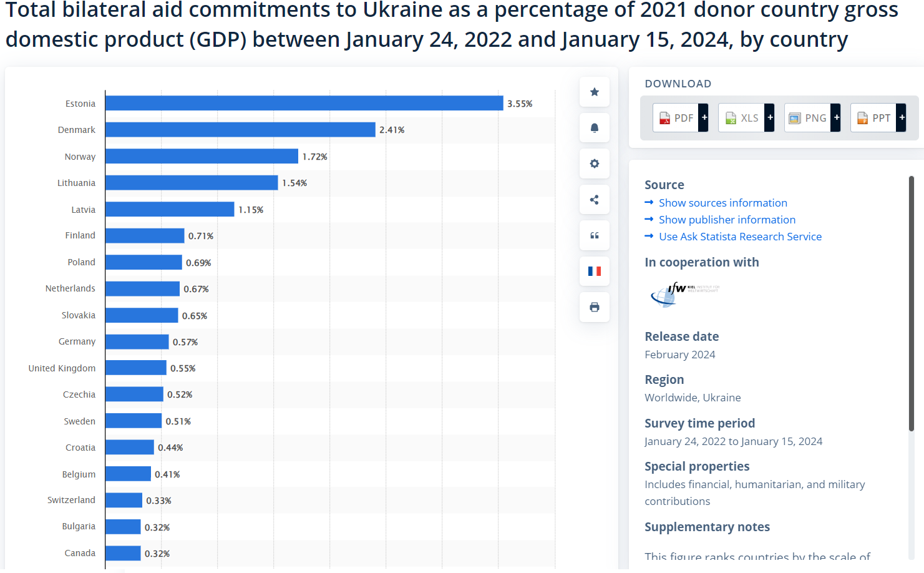This screenshot has width=924, height=573.
Task: Click the quotation citation icon
Action: (594, 235)
